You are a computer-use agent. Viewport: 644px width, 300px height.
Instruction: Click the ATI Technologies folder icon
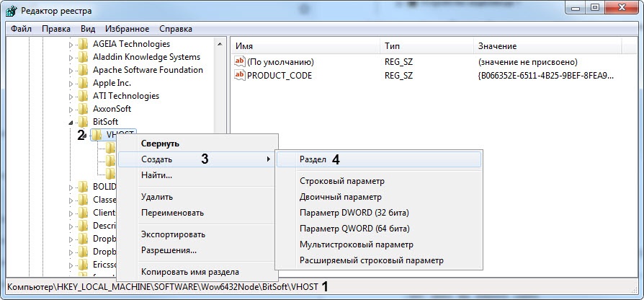(x=84, y=96)
